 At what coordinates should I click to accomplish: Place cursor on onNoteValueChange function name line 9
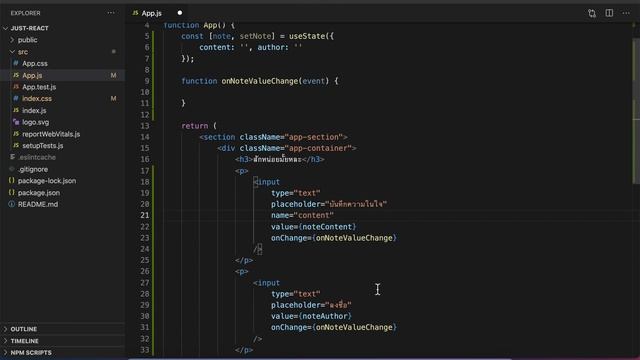[x=260, y=81]
